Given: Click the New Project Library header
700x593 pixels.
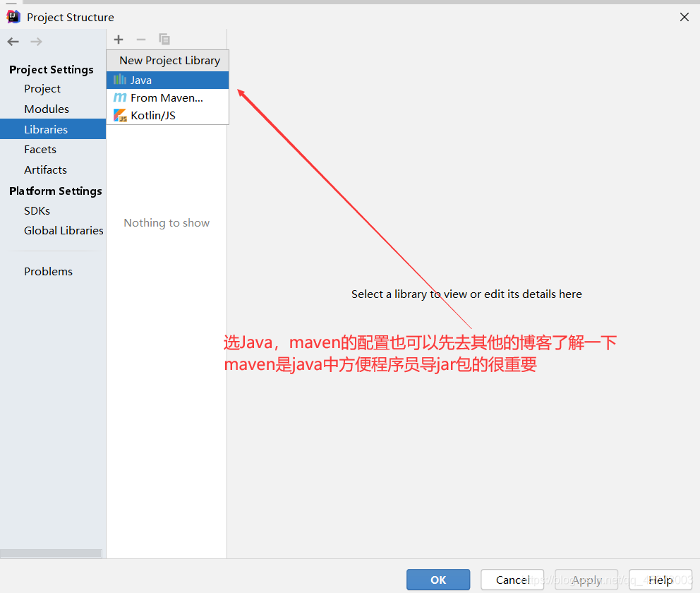Looking at the screenshot, I should (169, 60).
